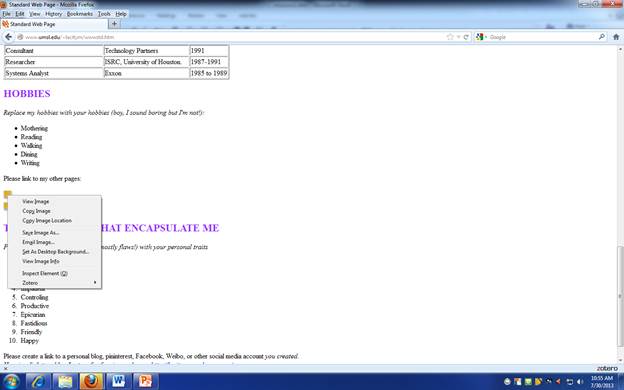Select the Standard Web Page tab
This screenshot has width=624, height=390.
coord(55,24)
